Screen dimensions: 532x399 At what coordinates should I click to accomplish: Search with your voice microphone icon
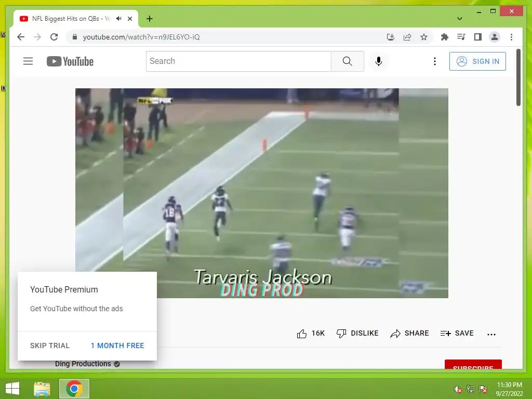point(379,61)
